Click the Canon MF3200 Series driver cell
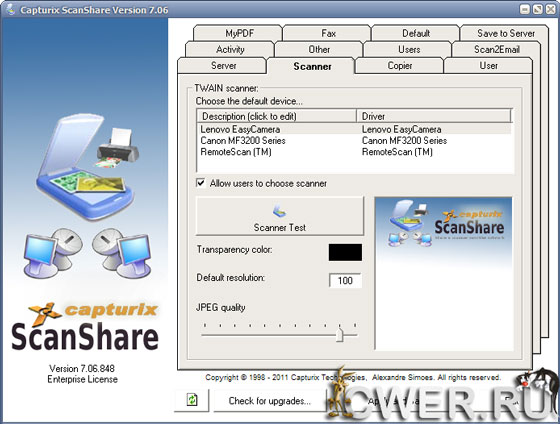 404,140
